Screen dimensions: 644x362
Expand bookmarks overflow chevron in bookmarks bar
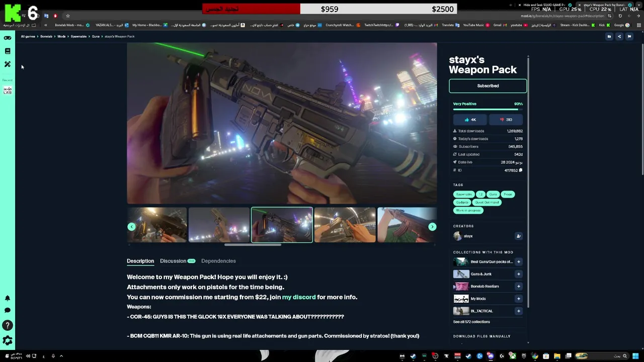pyautogui.click(x=45, y=25)
